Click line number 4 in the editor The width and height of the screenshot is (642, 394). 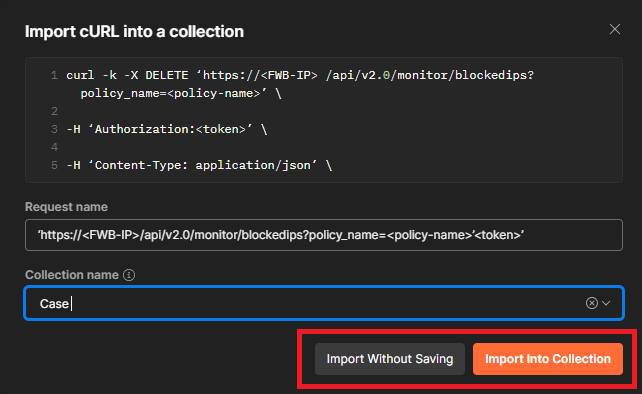point(54,147)
